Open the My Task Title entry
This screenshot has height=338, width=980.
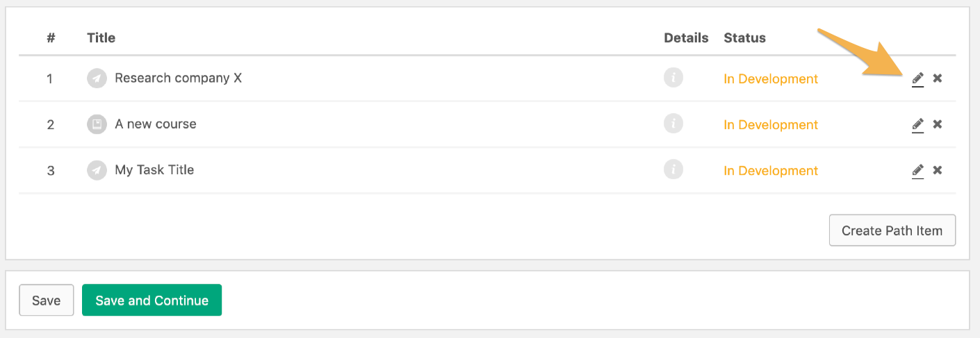click(154, 169)
